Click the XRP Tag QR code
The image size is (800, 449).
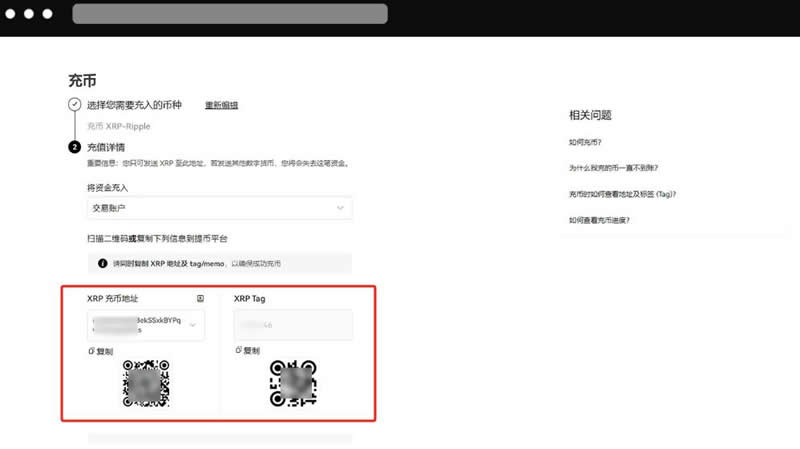tap(293, 383)
